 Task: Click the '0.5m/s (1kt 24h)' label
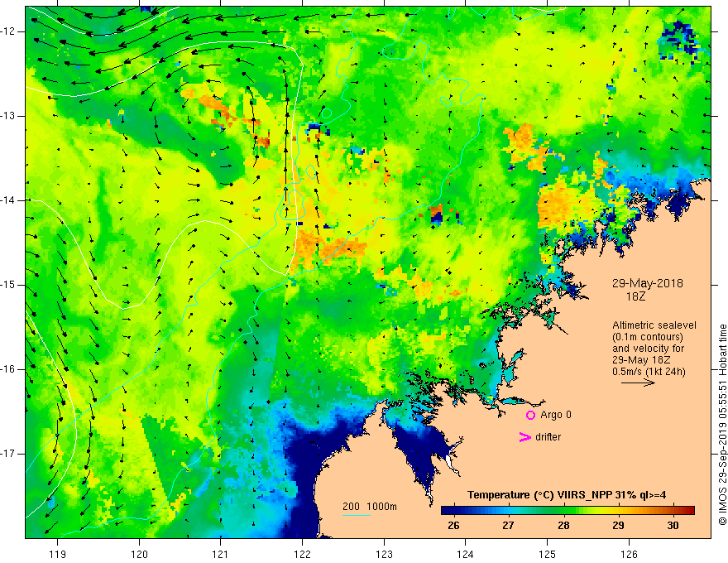649,372
